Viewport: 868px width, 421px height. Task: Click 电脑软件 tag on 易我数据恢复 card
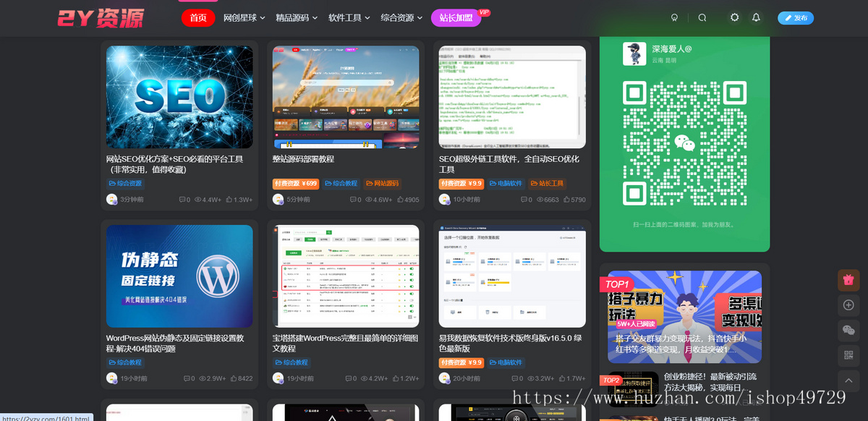coord(506,362)
